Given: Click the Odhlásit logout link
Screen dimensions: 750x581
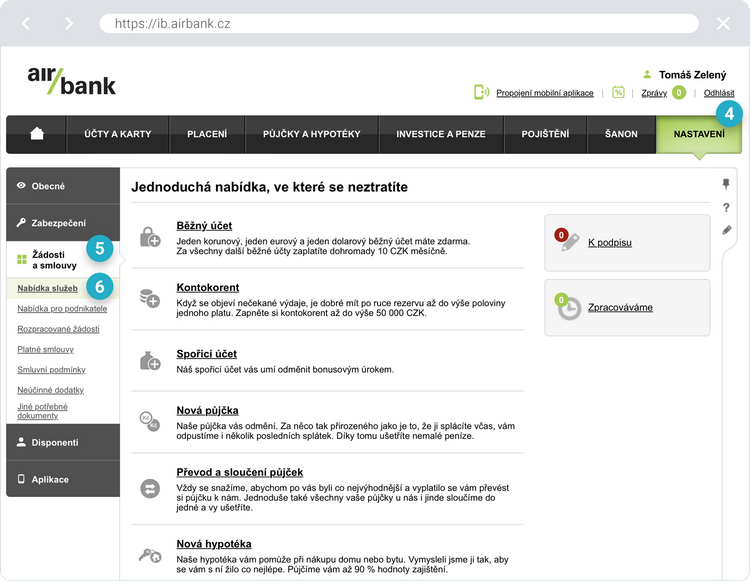Looking at the screenshot, I should click(x=719, y=93).
